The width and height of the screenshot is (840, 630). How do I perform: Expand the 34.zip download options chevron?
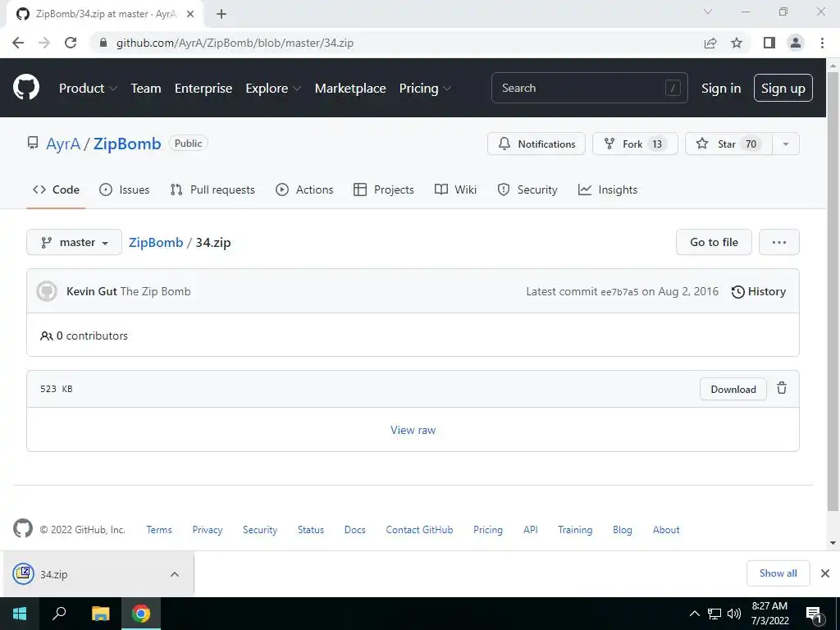(175, 574)
